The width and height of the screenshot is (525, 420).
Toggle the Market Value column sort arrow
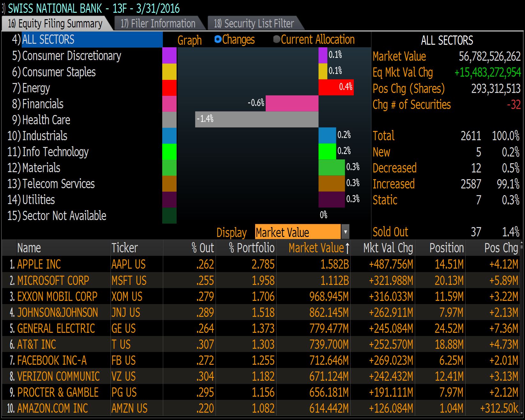[347, 248]
